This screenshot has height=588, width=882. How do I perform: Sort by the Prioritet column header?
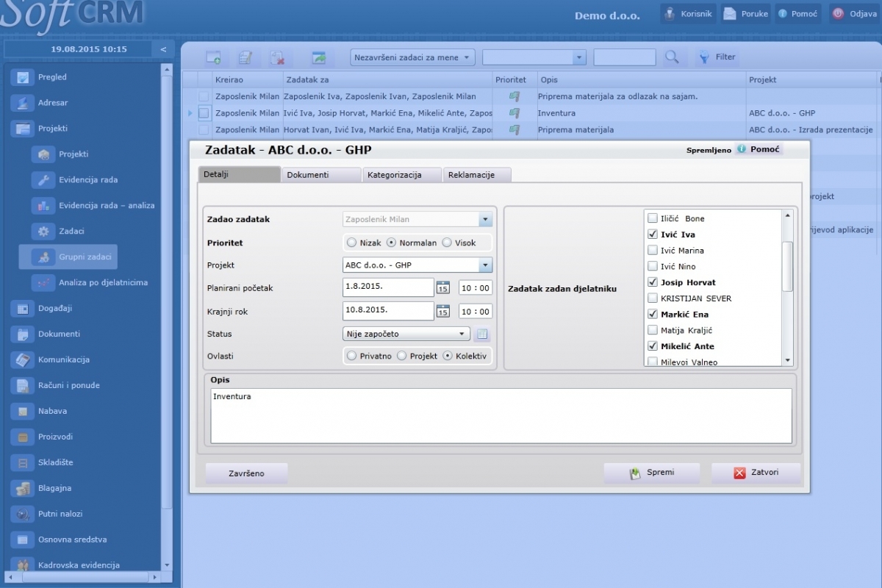click(511, 79)
